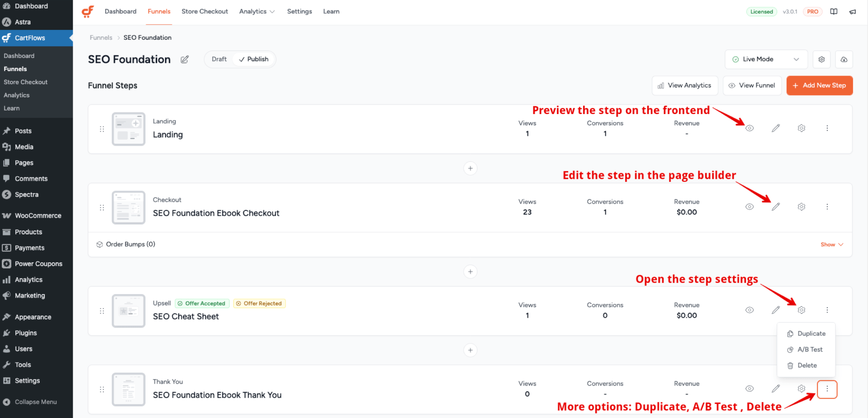This screenshot has width=868, height=418.
Task: Click the Offer Rejected badge on Upsell step
Action: 259,304
